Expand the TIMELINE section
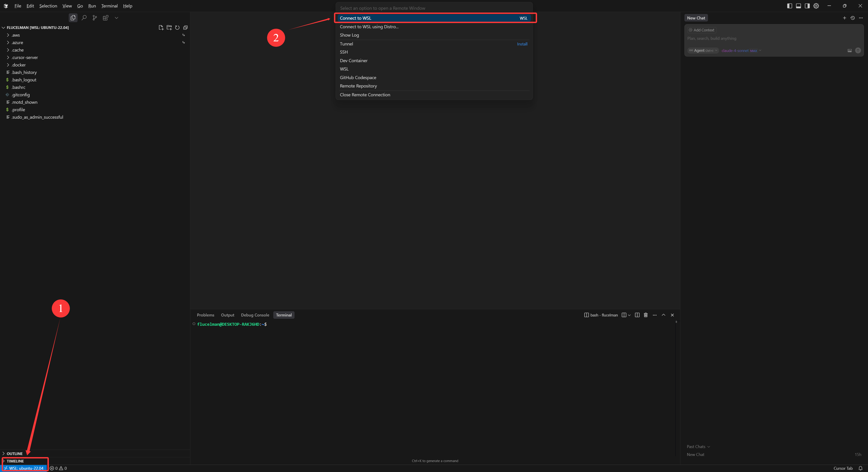Image resolution: width=868 pixels, height=472 pixels. pos(15,461)
